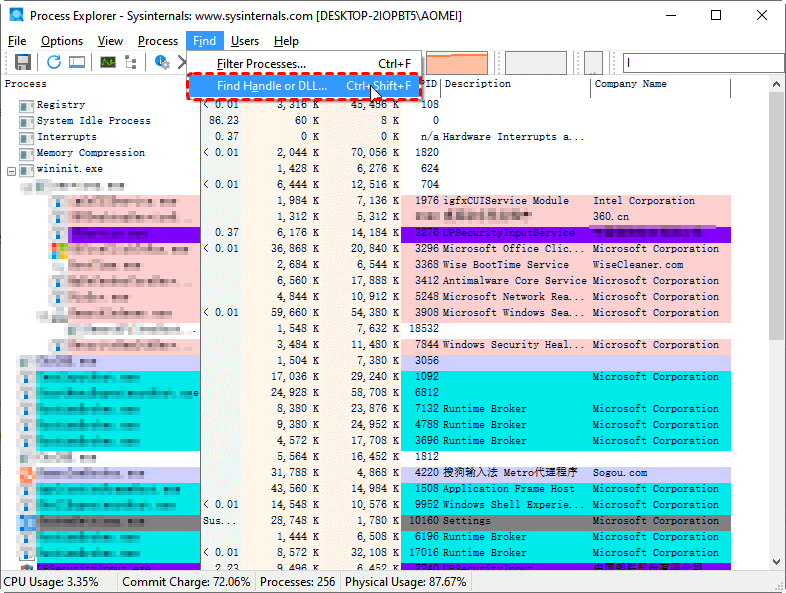The width and height of the screenshot is (786, 593).
Task: Click the wininit.exe process icon
Action: pos(26,169)
